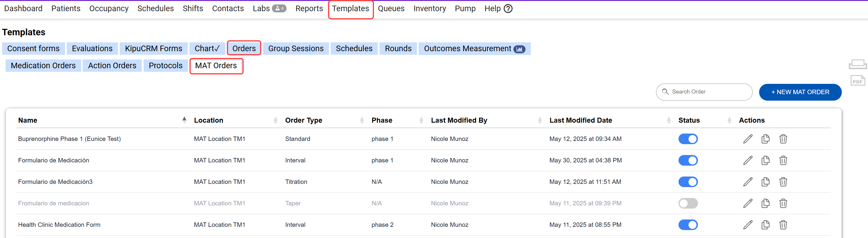
Task: Delete the Fromulario de medicacion taper order
Action: (783, 203)
